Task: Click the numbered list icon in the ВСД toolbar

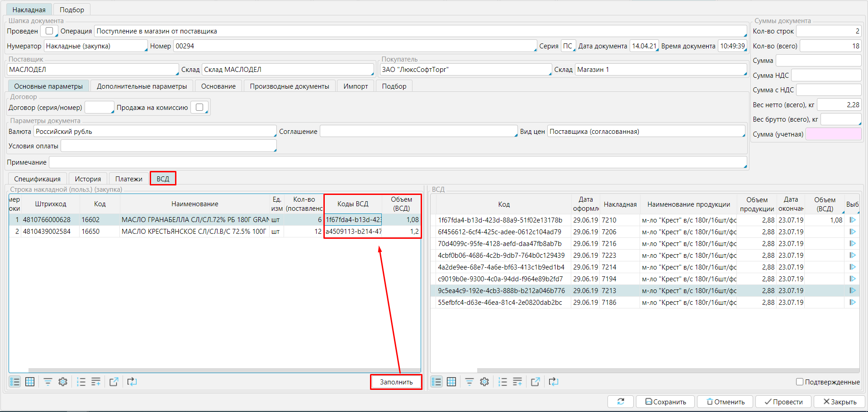Action: coord(503,382)
